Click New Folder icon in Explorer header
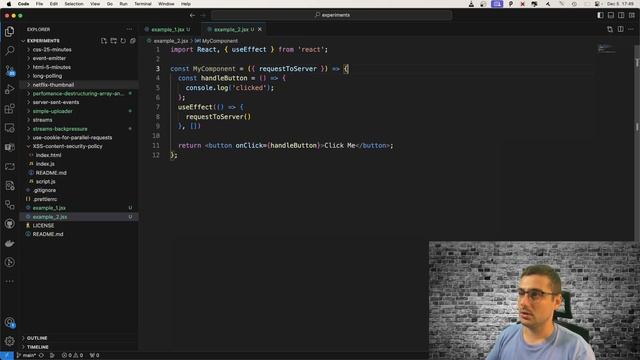This screenshot has width=640, height=360. coord(113,41)
